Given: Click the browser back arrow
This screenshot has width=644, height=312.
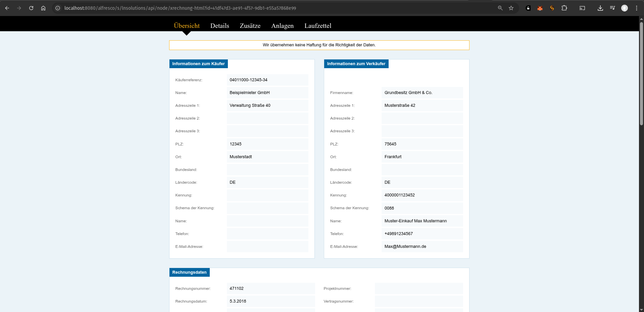Looking at the screenshot, I should (7, 8).
